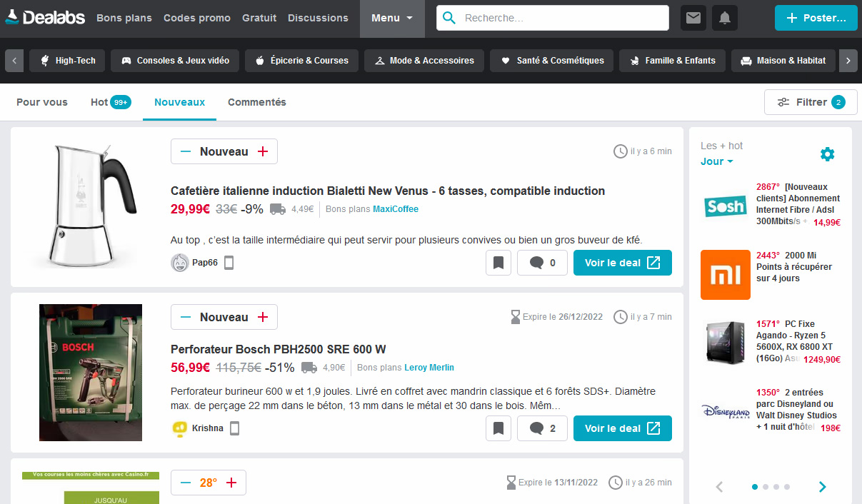Click Voir le deal for Bosch perforateur

pyautogui.click(x=623, y=428)
